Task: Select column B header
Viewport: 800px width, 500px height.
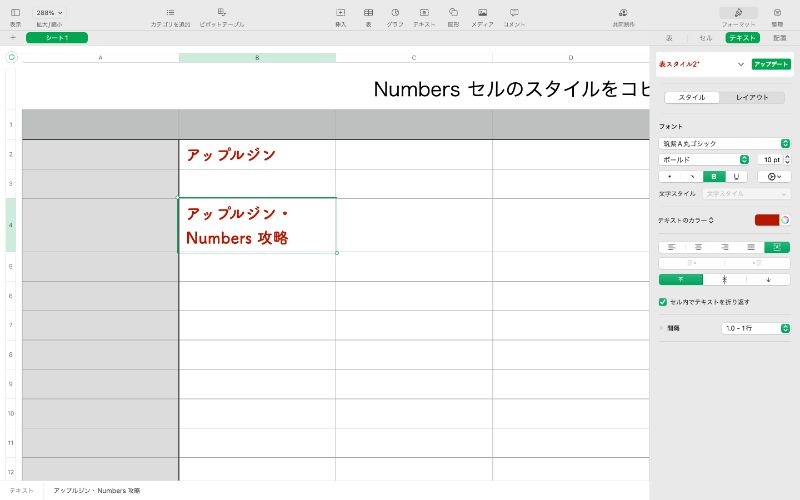Action: tap(257, 58)
